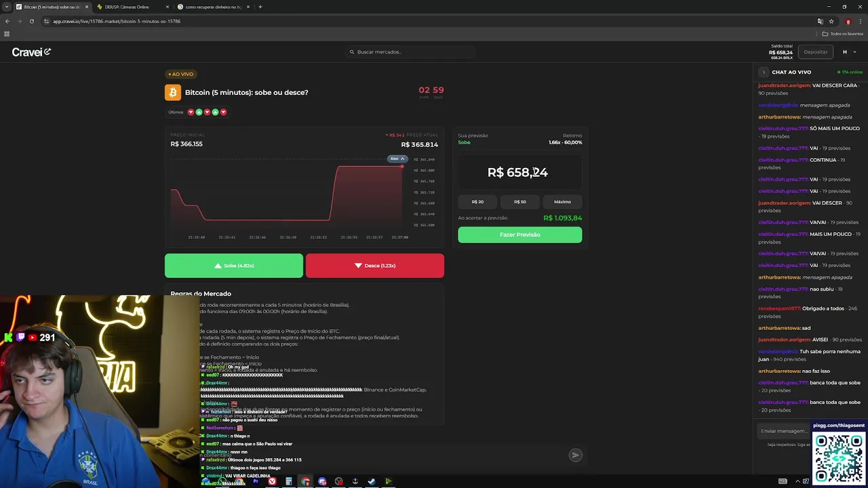Open Steam from the taskbar
868x488 pixels.
[372, 481]
